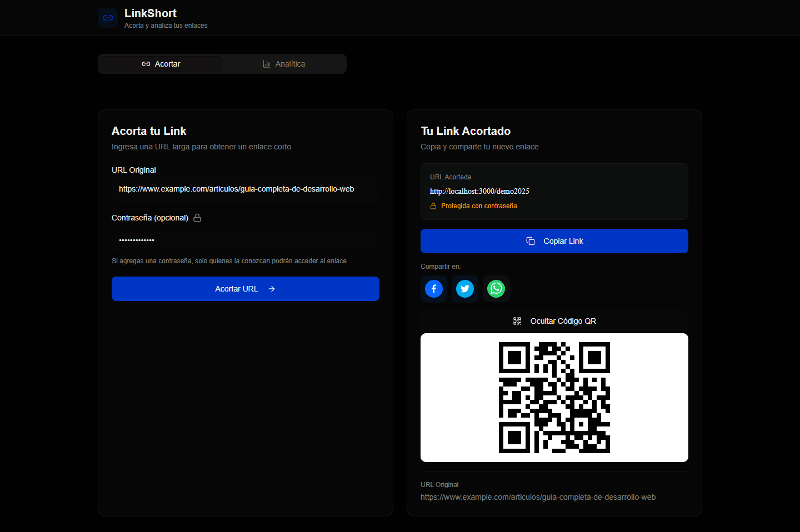Image resolution: width=800 pixels, height=532 pixels.
Task: Click the LinkShort logo icon
Action: (x=108, y=18)
